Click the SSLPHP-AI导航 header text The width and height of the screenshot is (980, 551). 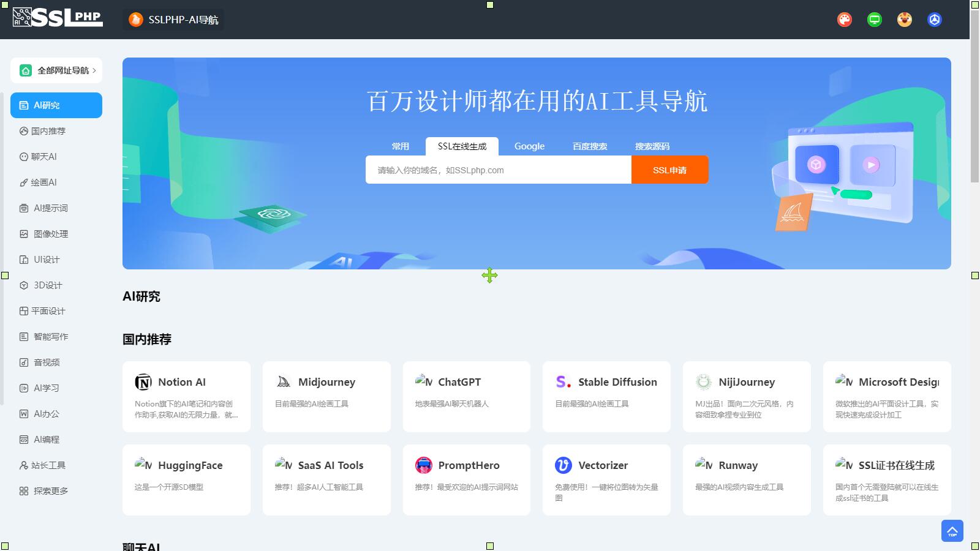(183, 20)
